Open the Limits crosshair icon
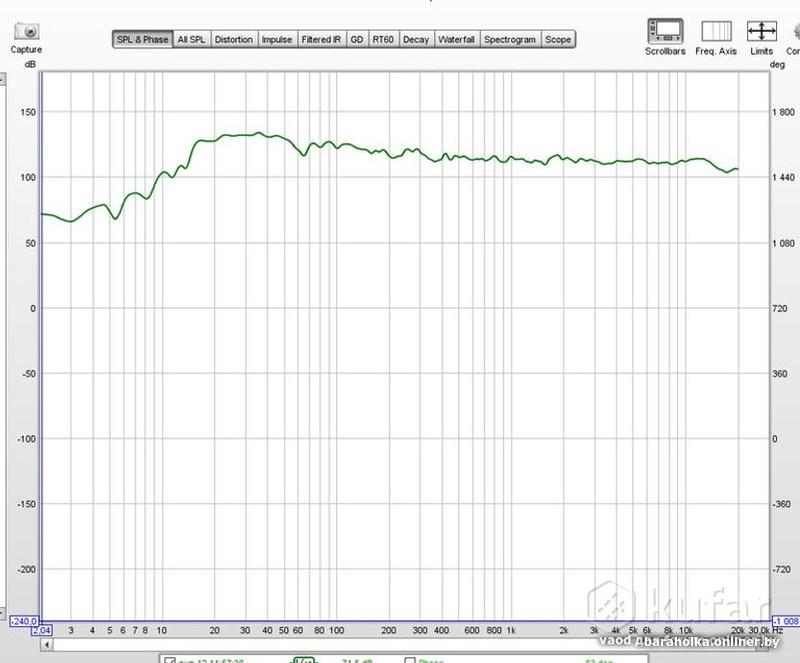 click(762, 32)
